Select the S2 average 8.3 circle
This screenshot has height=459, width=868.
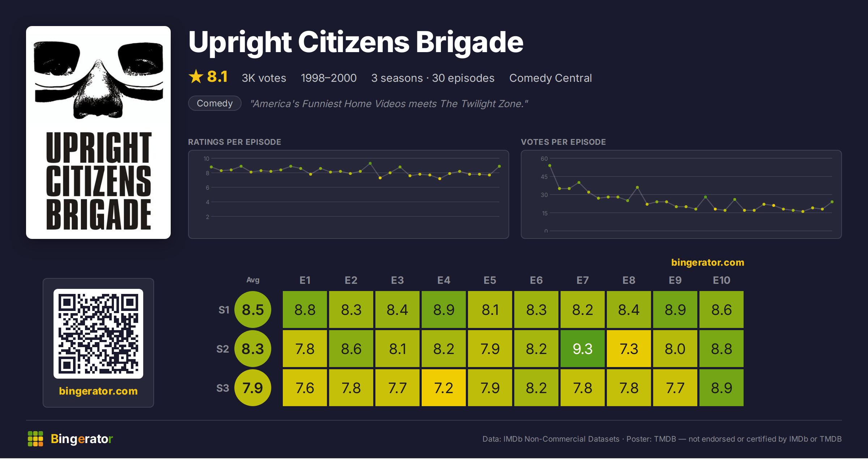tap(253, 349)
